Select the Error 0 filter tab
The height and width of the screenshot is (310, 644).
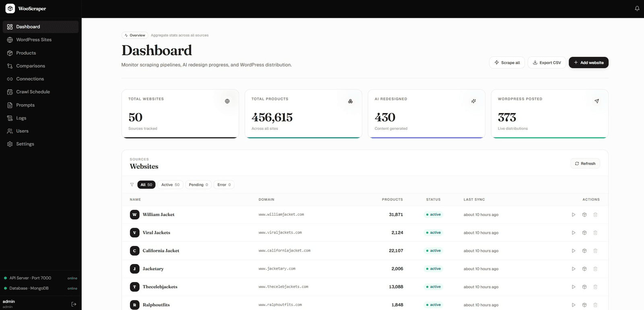(224, 185)
